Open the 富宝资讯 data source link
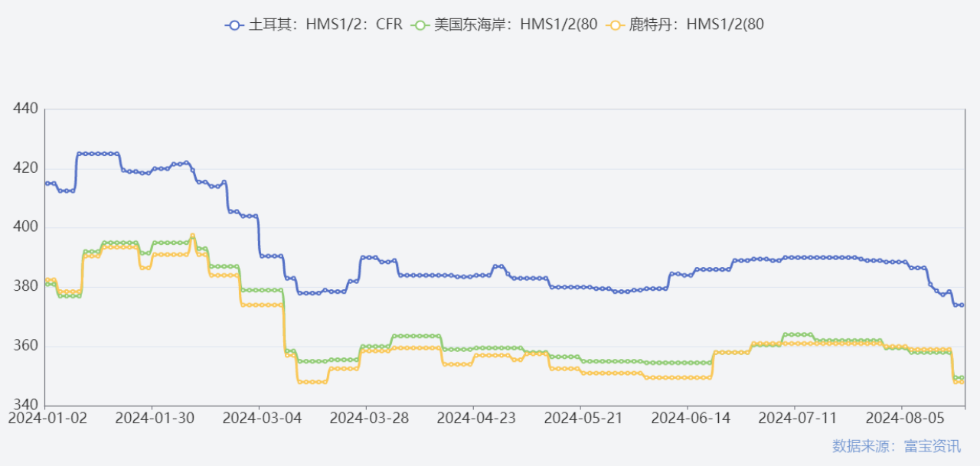 pyautogui.click(x=896, y=446)
